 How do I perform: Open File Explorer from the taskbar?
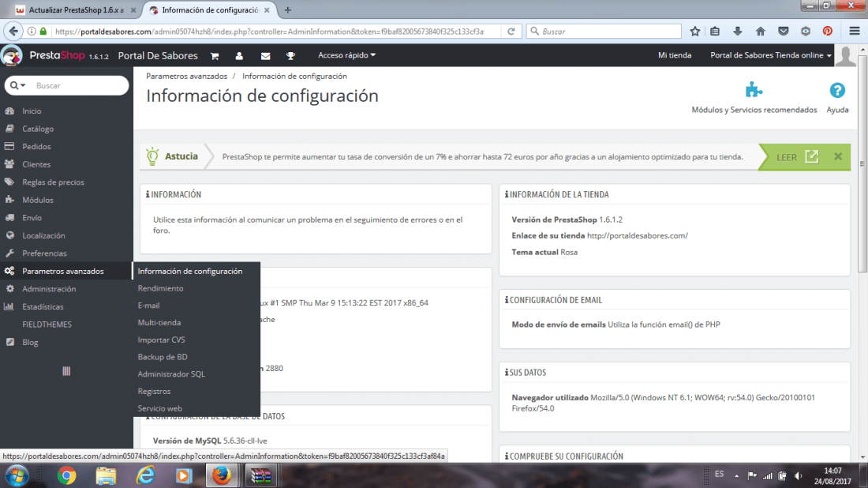click(x=106, y=476)
